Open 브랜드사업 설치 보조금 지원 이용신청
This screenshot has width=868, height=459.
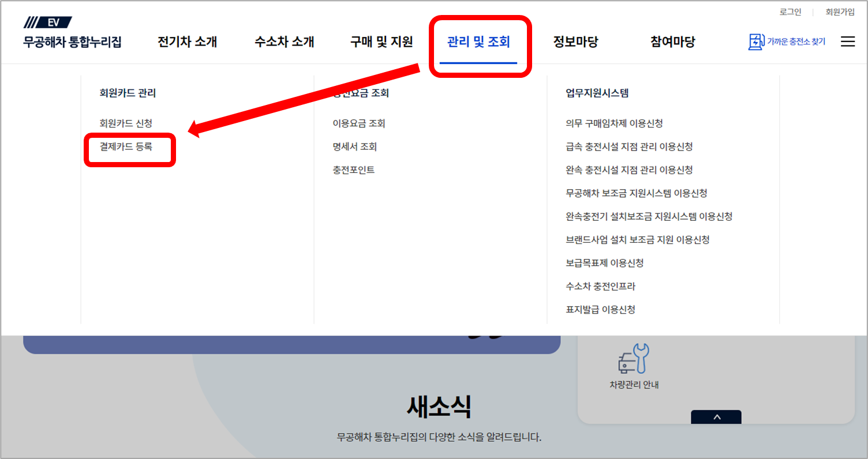[638, 239]
